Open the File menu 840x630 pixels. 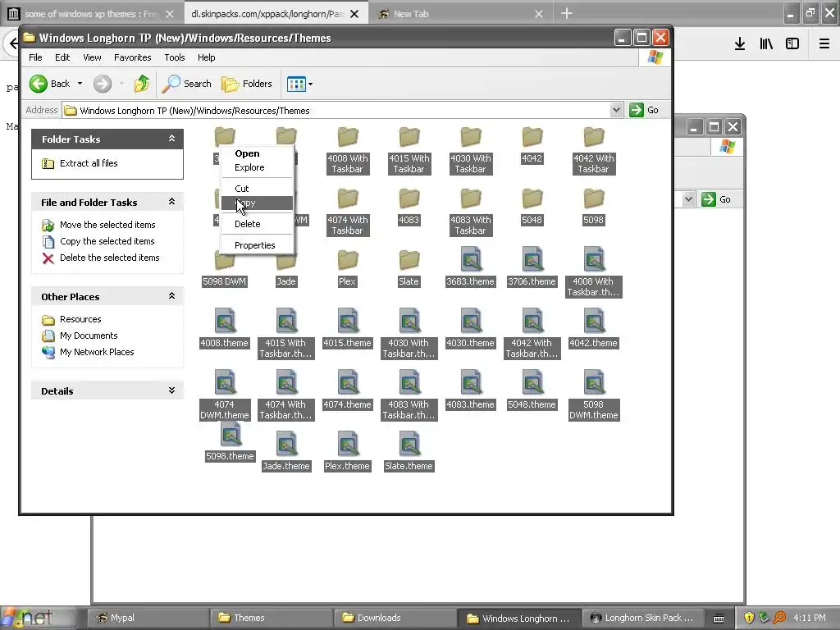35,57
